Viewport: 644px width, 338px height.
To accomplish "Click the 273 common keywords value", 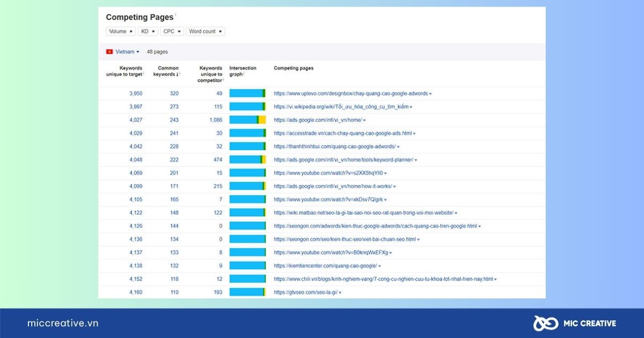I will (x=174, y=107).
